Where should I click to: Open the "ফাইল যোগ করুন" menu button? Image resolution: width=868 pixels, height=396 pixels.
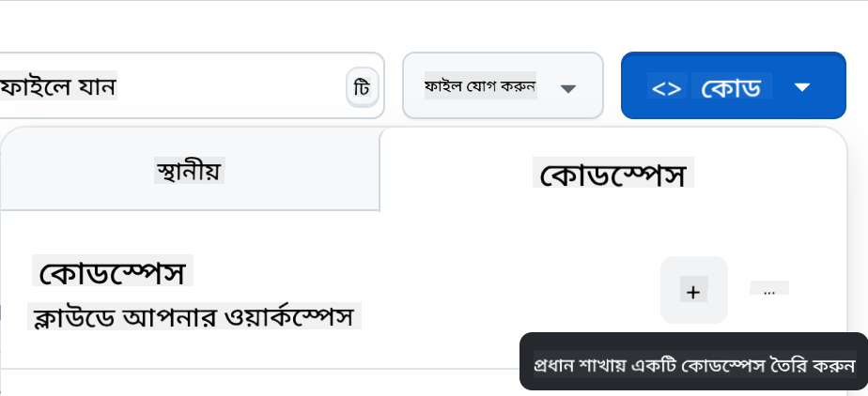pyautogui.click(x=480, y=86)
